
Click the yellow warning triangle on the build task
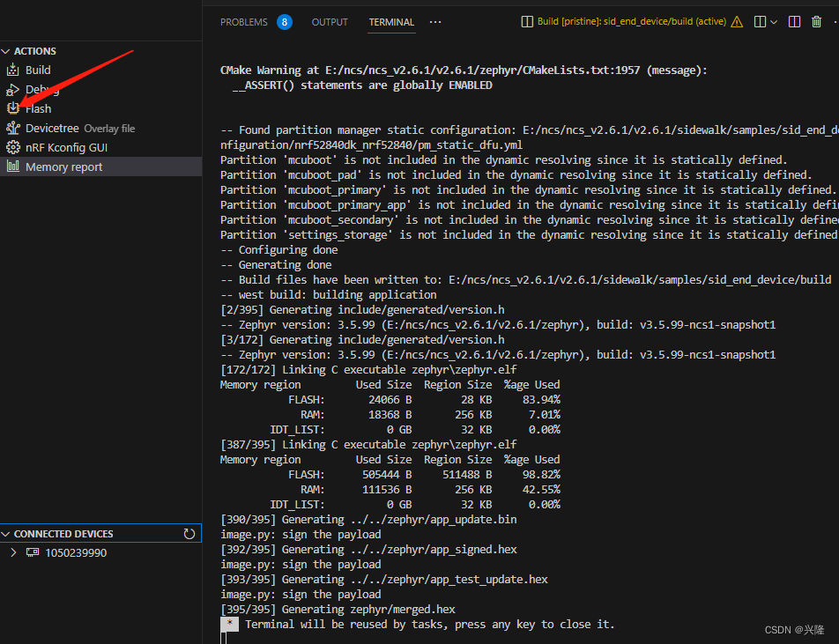pos(737,22)
